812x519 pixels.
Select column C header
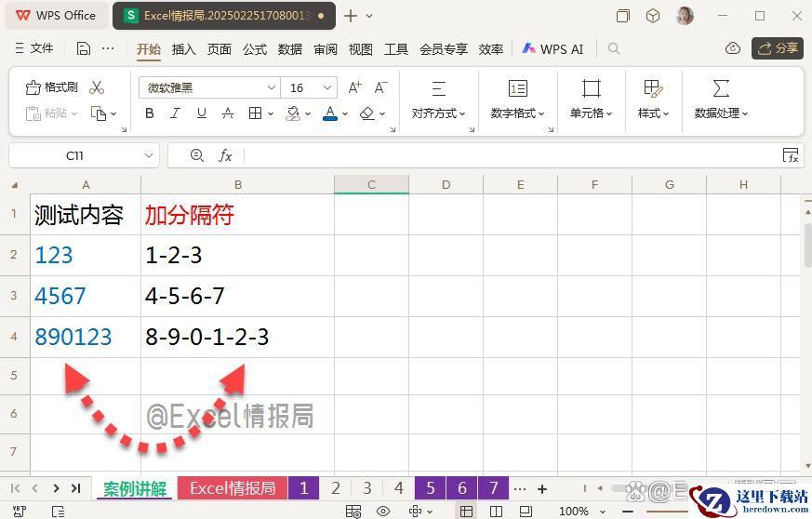click(371, 184)
